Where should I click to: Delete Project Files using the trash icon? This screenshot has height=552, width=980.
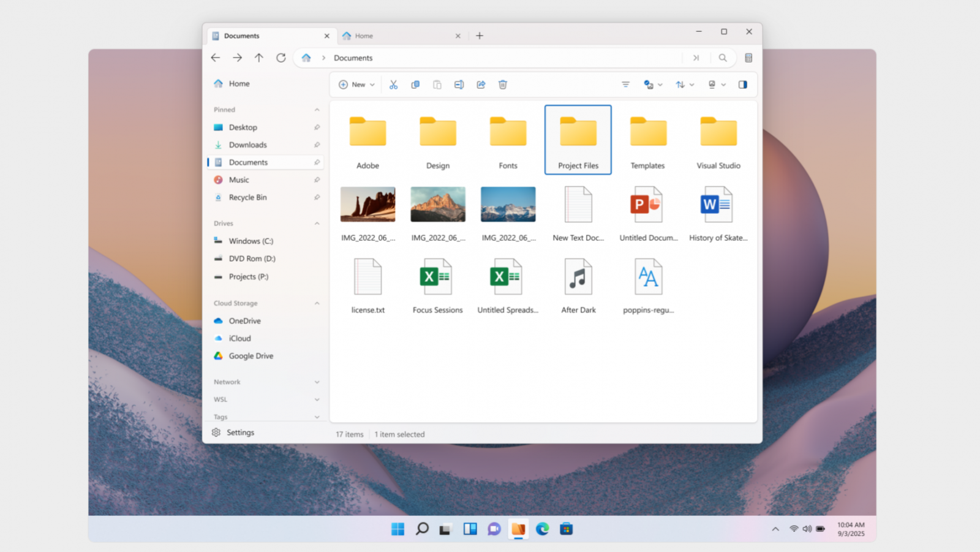click(x=503, y=84)
